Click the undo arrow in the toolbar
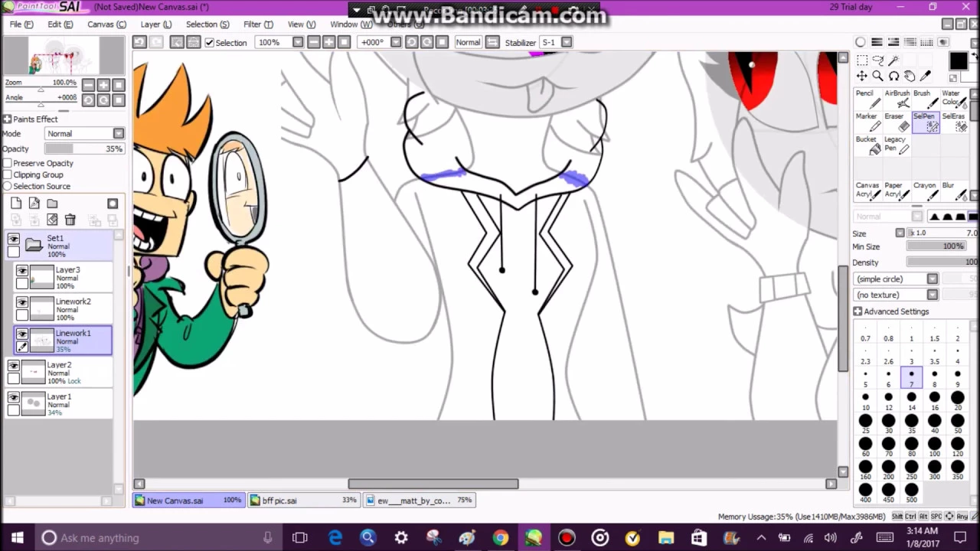This screenshot has width=980, height=551. point(139,42)
